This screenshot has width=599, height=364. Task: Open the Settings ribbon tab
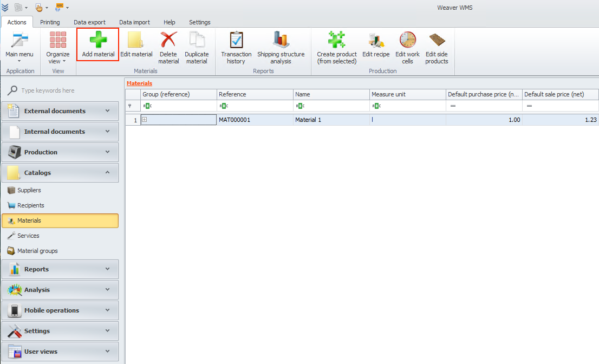point(200,22)
